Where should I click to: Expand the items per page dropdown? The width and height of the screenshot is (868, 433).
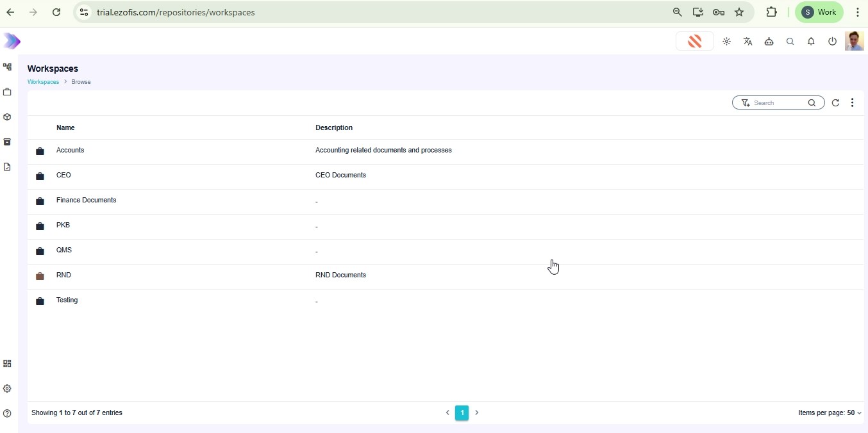(x=830, y=413)
